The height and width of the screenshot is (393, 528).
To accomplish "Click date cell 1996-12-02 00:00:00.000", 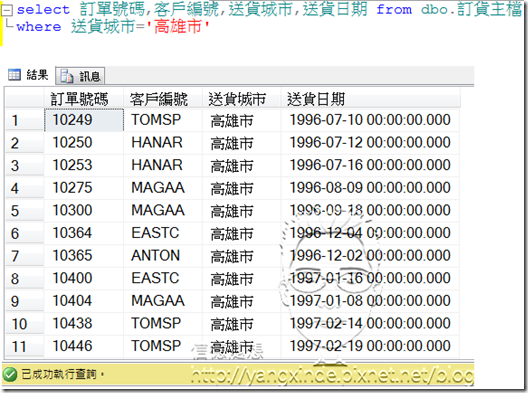I will [x=370, y=255].
